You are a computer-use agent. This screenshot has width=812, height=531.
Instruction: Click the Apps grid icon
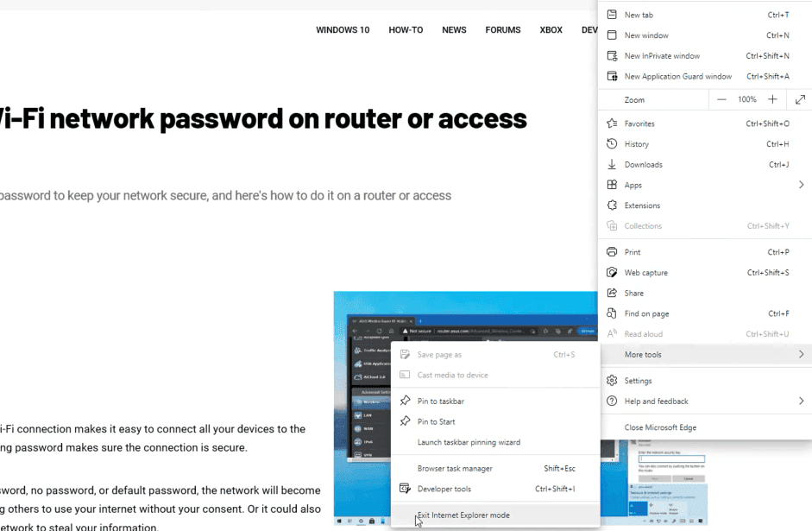(x=612, y=185)
